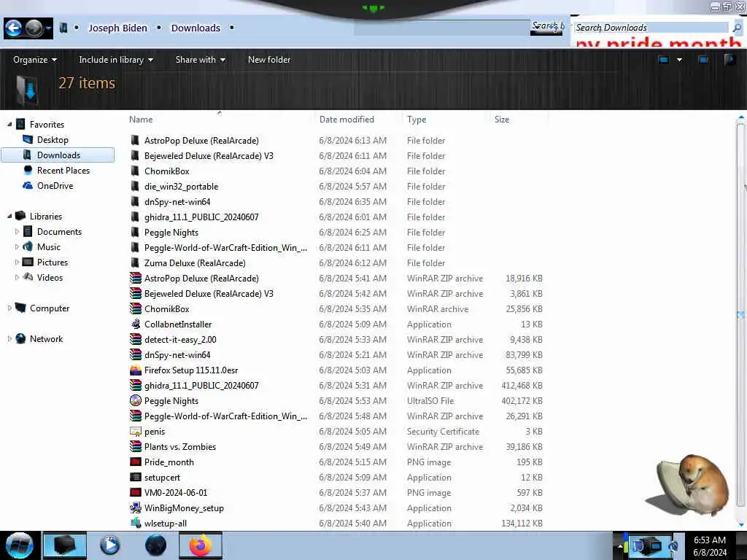Expand the Videos library node
This screenshot has height=560, width=747.
coord(18,278)
